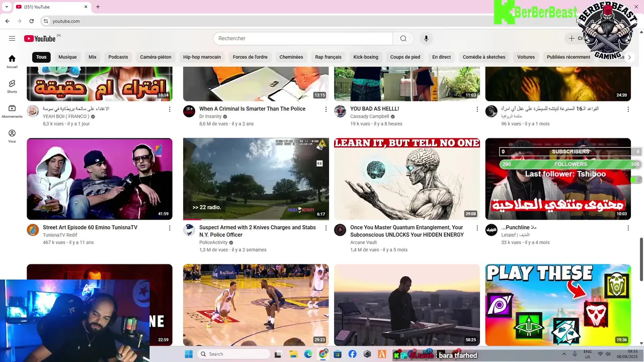Open the browser tab search dropdown
Image resolution: width=644 pixels, height=362 pixels.
7,7
